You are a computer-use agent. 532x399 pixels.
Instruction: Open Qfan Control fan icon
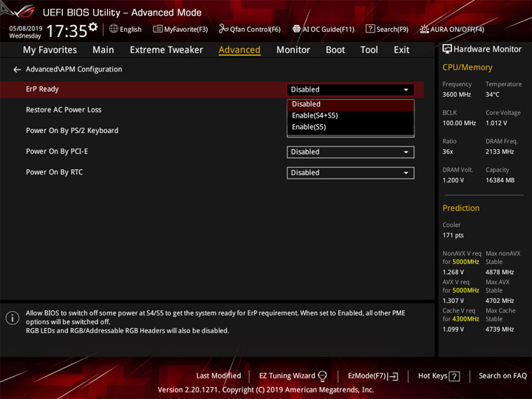tap(223, 29)
